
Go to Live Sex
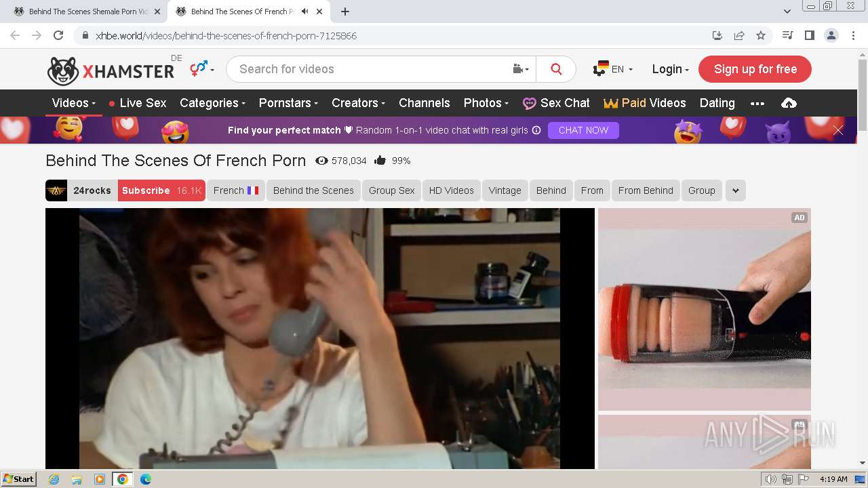[x=138, y=103]
